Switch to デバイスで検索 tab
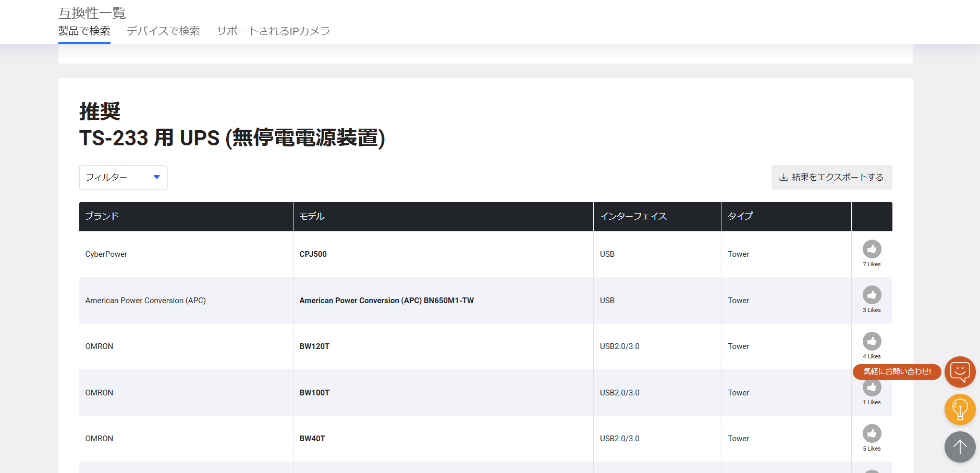 163,31
